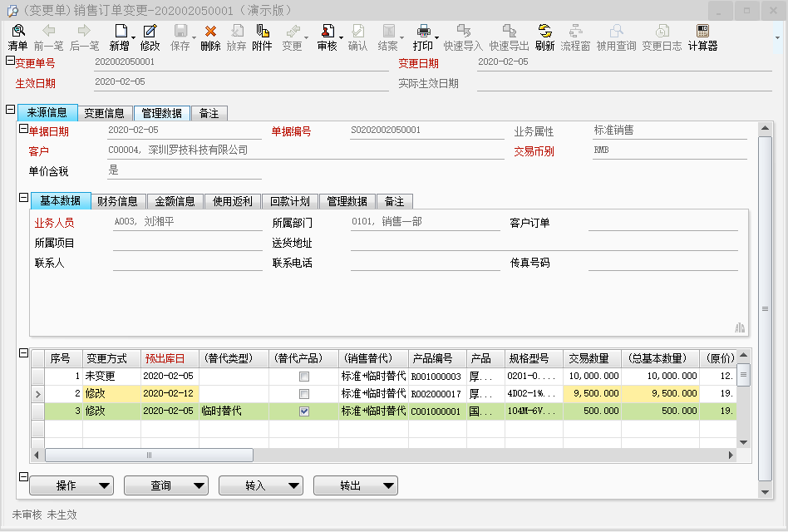
Task: Open the 操作 dropdown button
Action: coord(71,485)
